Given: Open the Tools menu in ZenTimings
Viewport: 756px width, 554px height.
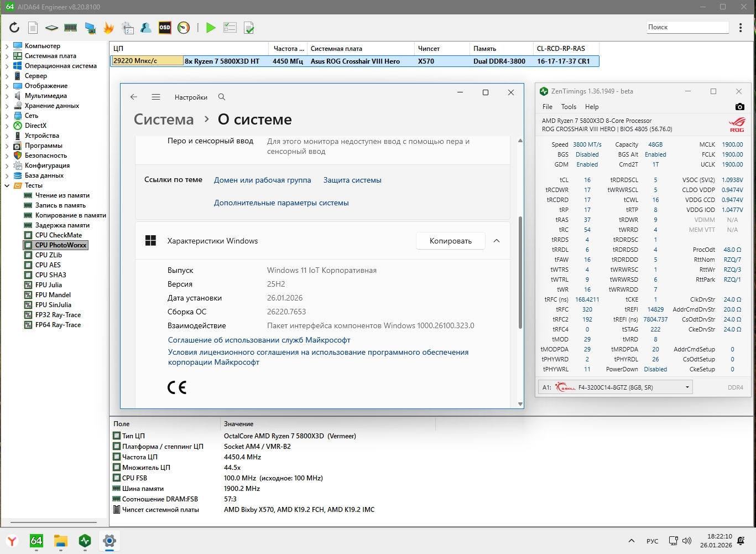Looking at the screenshot, I should pos(569,107).
